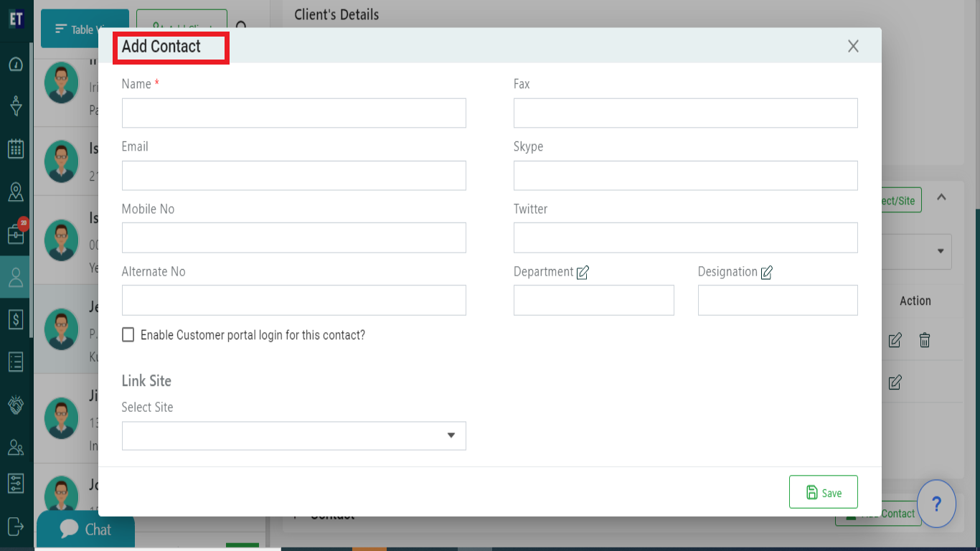Focus the Twitter input field

tap(686, 237)
